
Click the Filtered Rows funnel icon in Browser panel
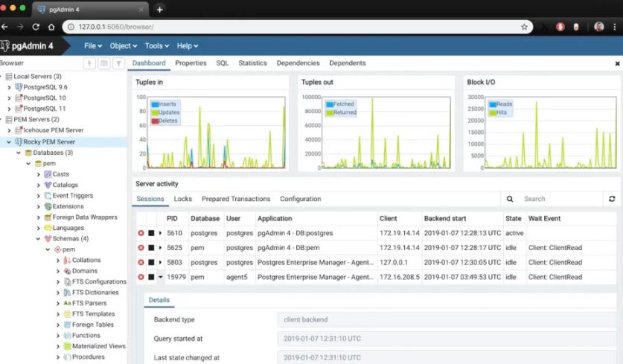(119, 63)
